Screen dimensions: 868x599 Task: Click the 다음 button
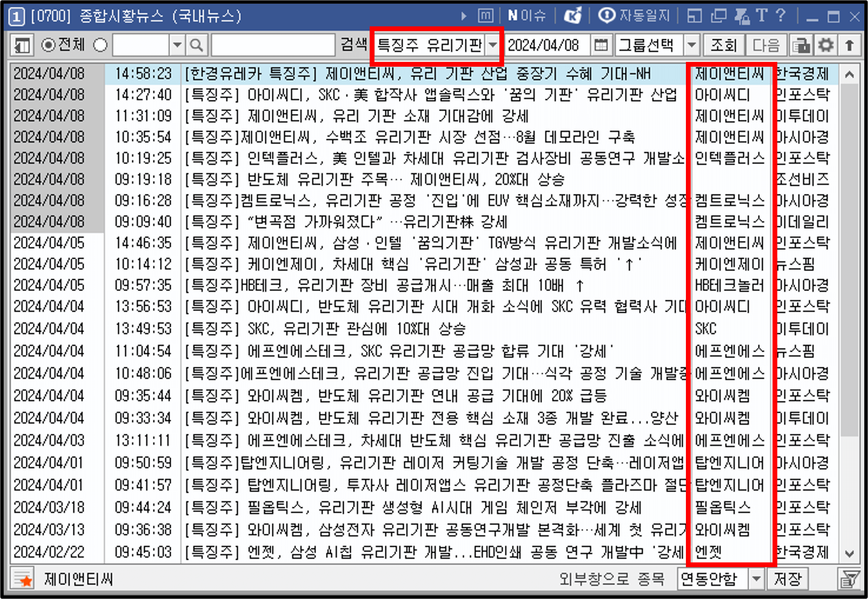point(766,45)
